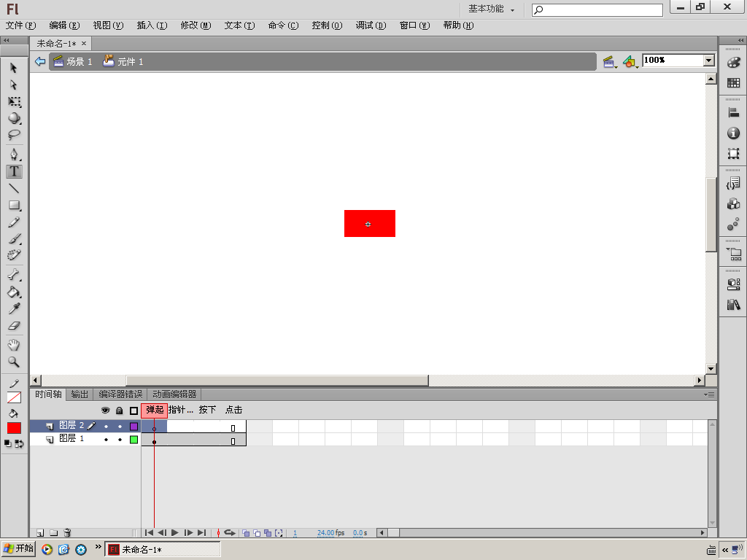The height and width of the screenshot is (560, 747).
Task: Select the Line tool
Action: tap(15, 189)
